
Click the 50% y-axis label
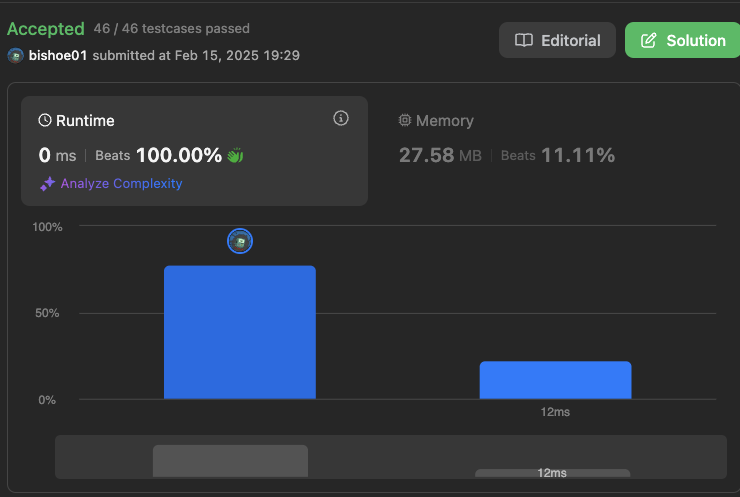click(x=47, y=313)
